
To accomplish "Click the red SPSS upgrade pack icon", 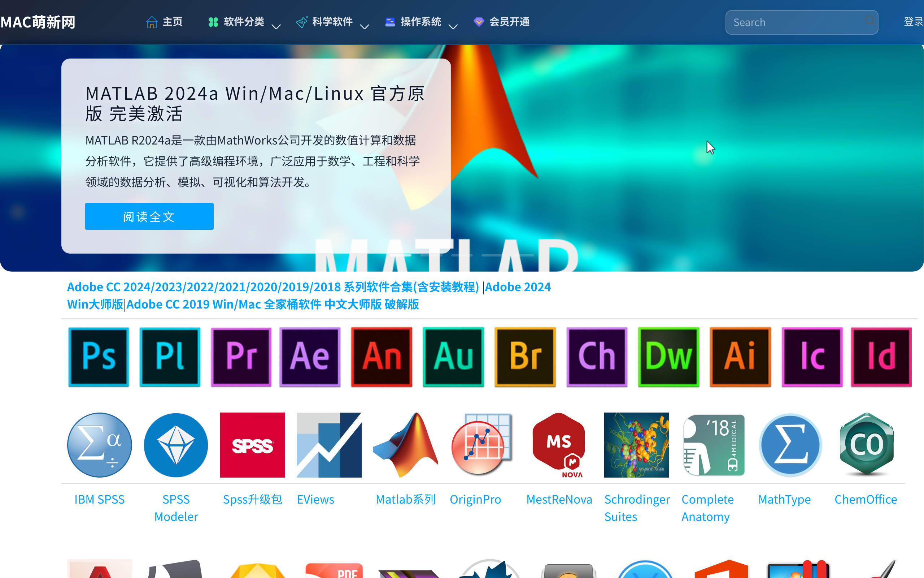I will [253, 445].
